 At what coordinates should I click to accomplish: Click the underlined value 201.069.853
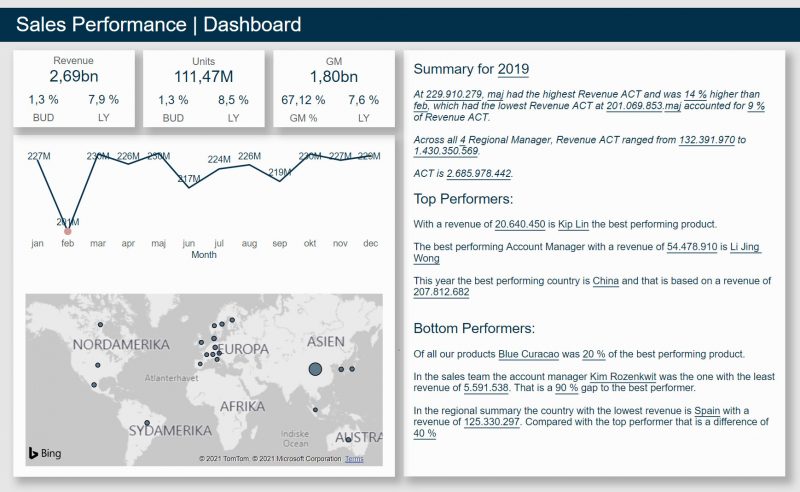point(634,106)
